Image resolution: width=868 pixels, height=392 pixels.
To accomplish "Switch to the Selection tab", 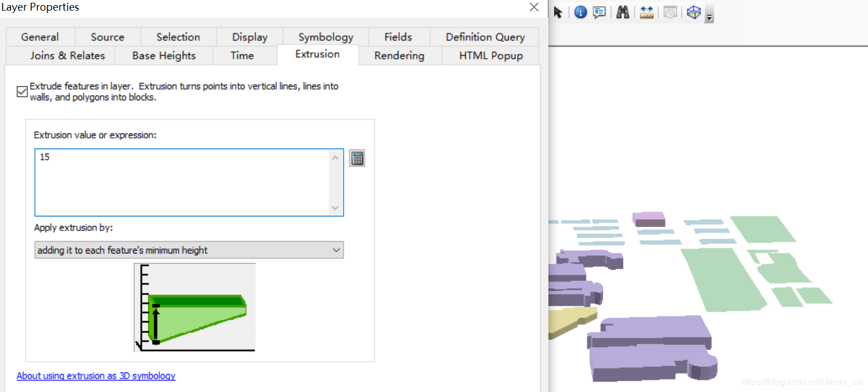I will 178,37.
